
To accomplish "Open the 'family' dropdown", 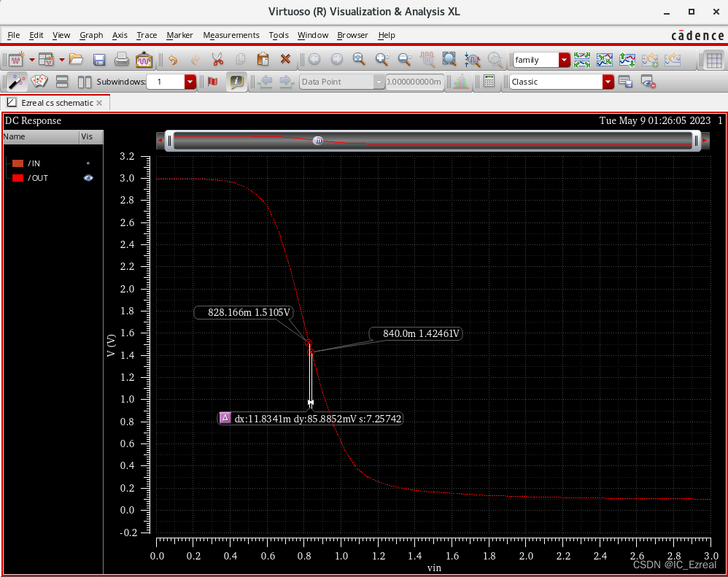I will click(564, 60).
